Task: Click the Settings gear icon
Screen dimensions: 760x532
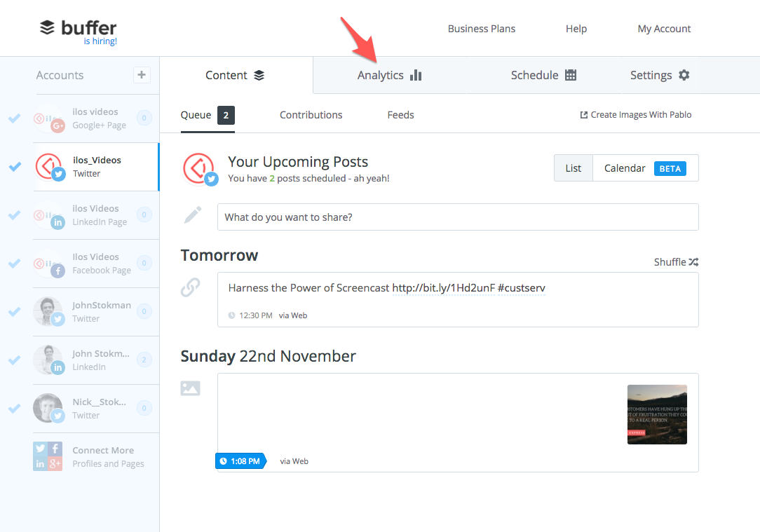Action: [x=684, y=74]
